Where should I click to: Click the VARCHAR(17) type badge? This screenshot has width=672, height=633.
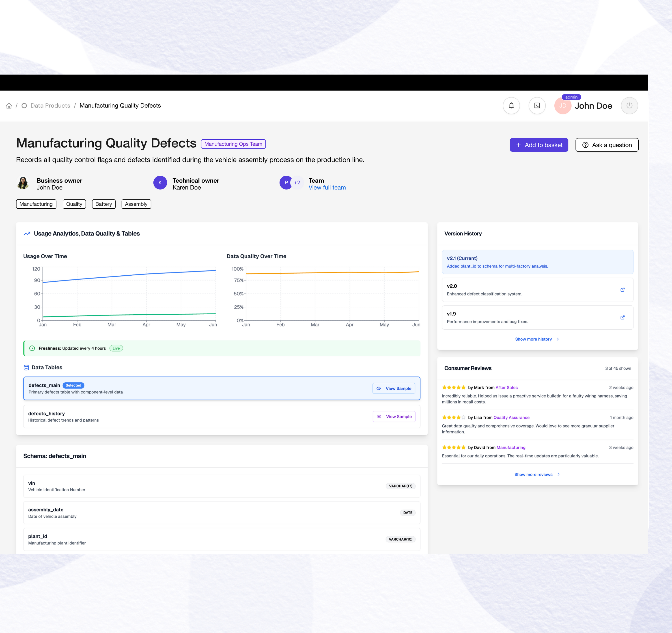(x=401, y=486)
